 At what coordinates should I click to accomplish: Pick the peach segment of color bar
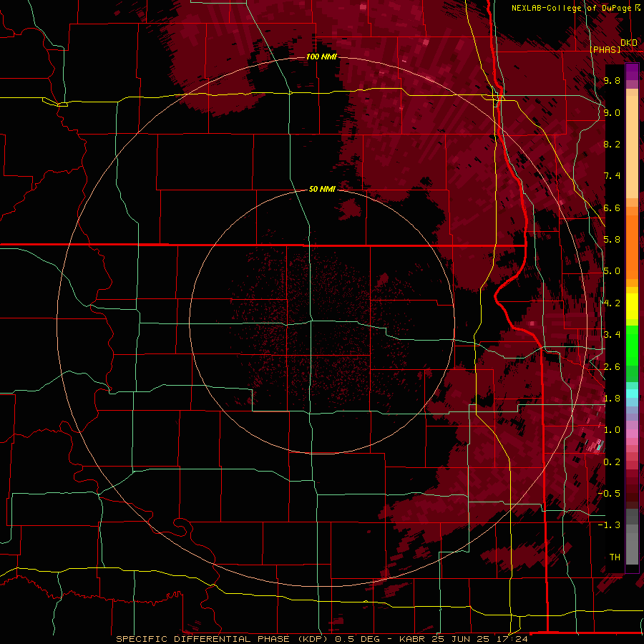click(632, 148)
